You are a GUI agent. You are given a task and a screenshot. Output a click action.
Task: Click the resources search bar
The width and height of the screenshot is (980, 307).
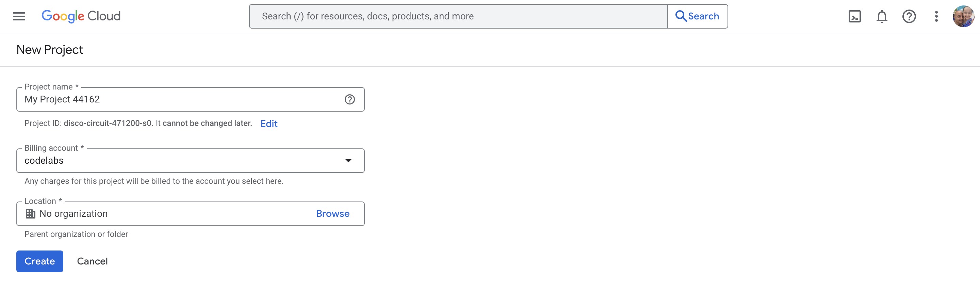click(457, 16)
